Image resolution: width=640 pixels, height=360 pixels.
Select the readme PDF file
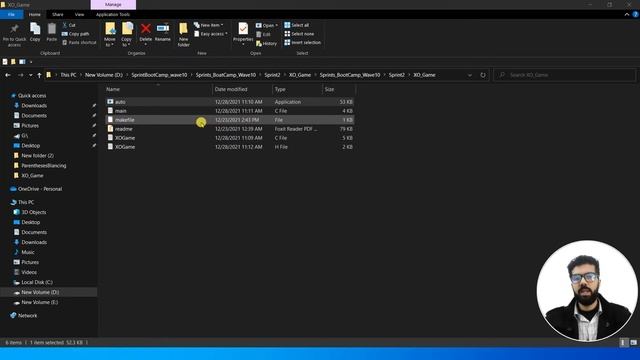pos(230,129)
